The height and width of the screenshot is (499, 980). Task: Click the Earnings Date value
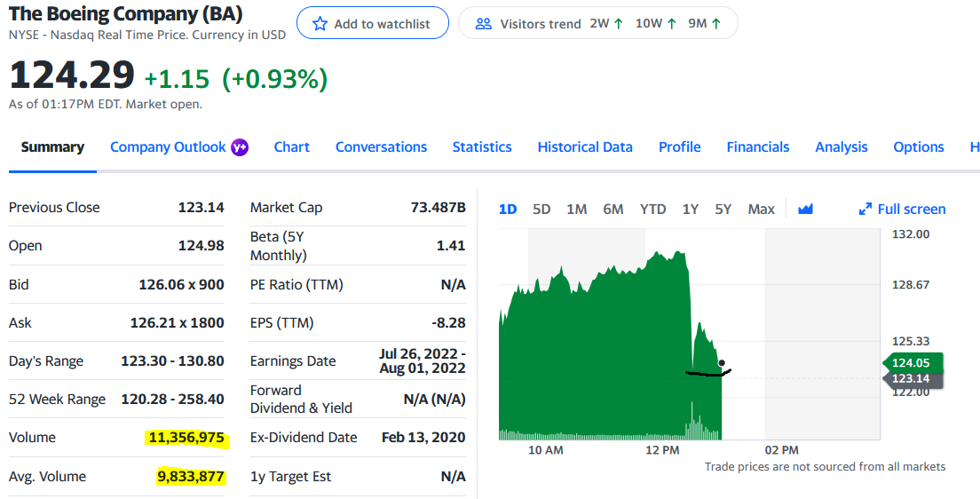[x=422, y=360]
